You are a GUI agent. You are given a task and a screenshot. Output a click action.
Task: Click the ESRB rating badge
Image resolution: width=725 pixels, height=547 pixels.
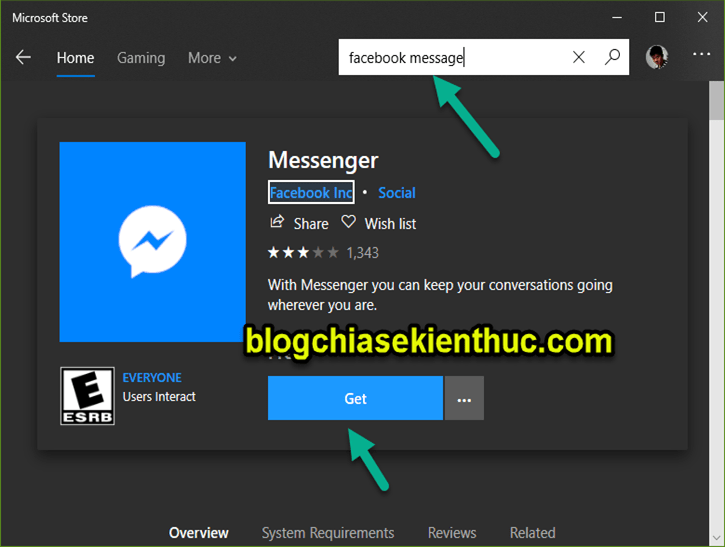click(87, 396)
